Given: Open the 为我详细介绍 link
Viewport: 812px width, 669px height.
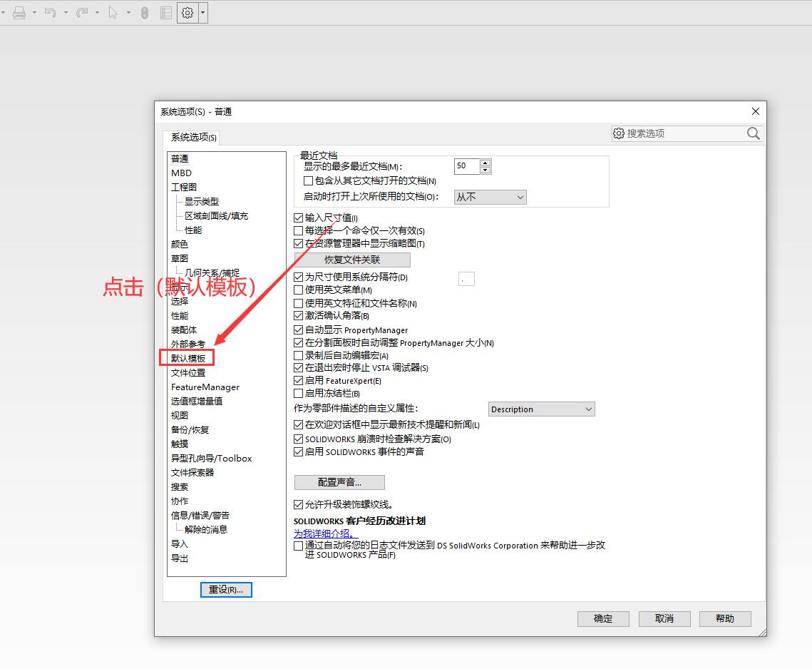Looking at the screenshot, I should pyautogui.click(x=325, y=533).
